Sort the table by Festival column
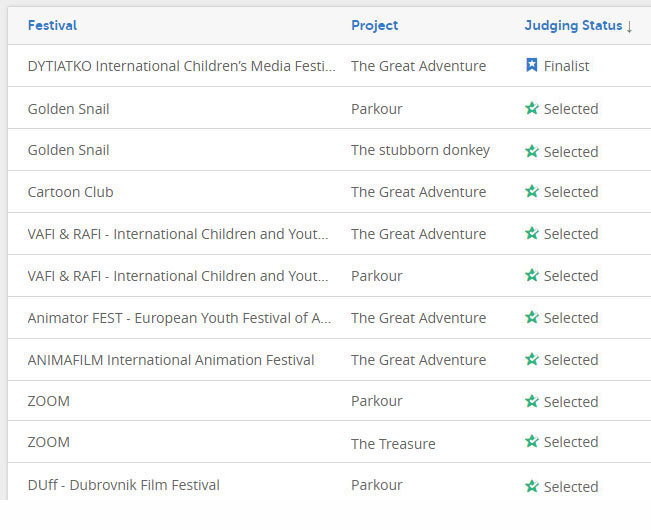 (x=52, y=25)
